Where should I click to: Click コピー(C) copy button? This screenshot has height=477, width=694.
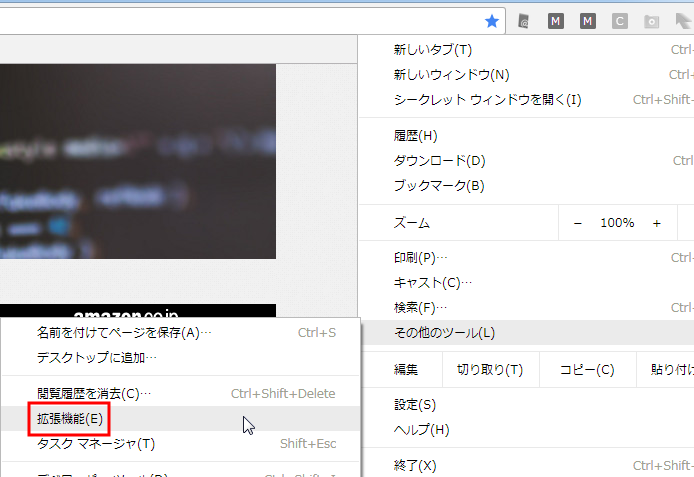click(x=587, y=370)
